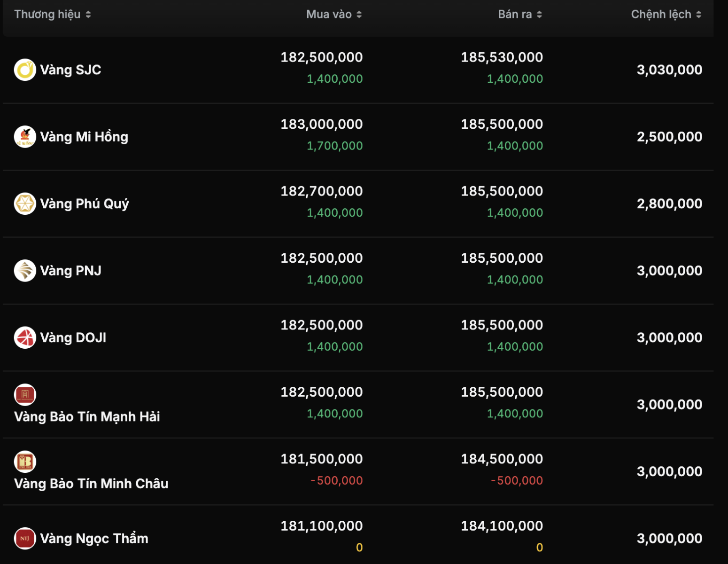
Task: Click Vàng Mi Hồng buy price 183,000,000
Action: [322, 124]
